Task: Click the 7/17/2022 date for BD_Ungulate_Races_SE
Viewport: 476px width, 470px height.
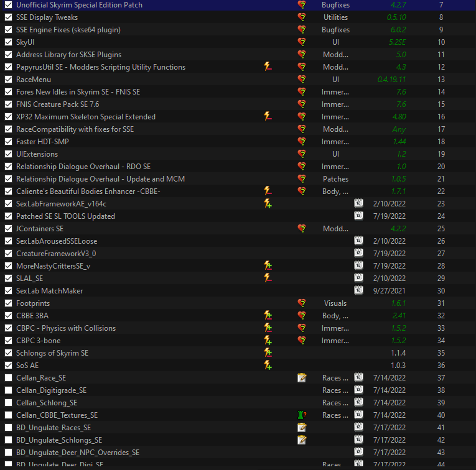Action: pyautogui.click(x=389, y=428)
